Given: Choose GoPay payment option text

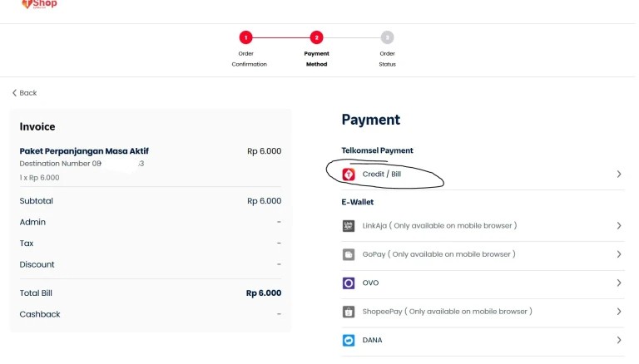Looking at the screenshot, I should click(439, 254).
